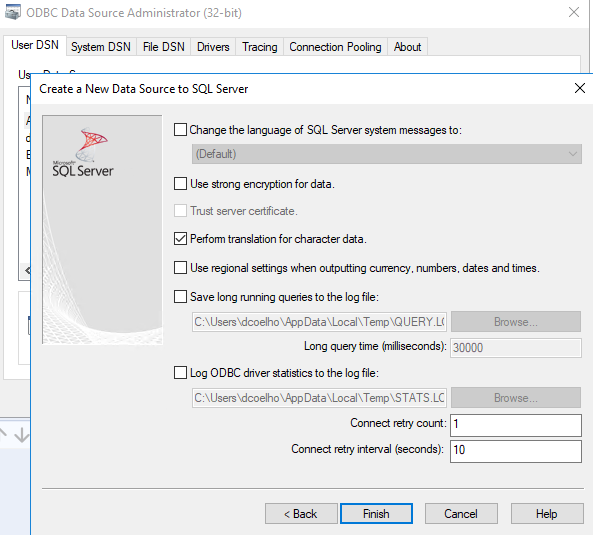Screen dimensions: 593x535
Task: Cancel the new data source wizard
Action: click(461, 513)
